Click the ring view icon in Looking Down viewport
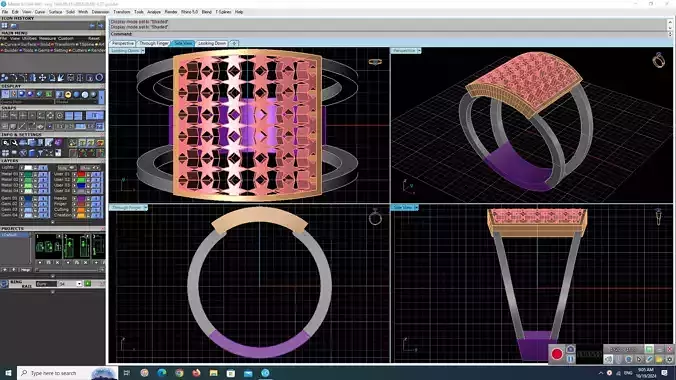676x380 pixels. (x=375, y=62)
